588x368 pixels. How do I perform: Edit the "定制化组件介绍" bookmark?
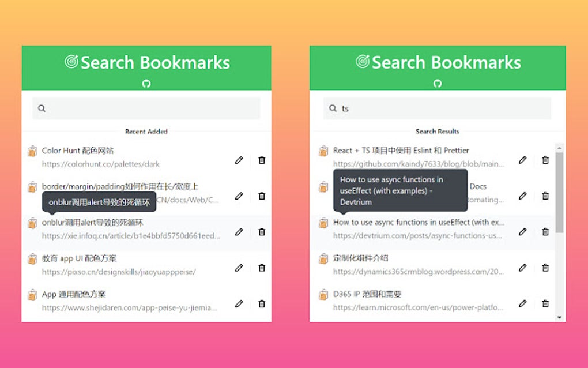[x=523, y=267]
